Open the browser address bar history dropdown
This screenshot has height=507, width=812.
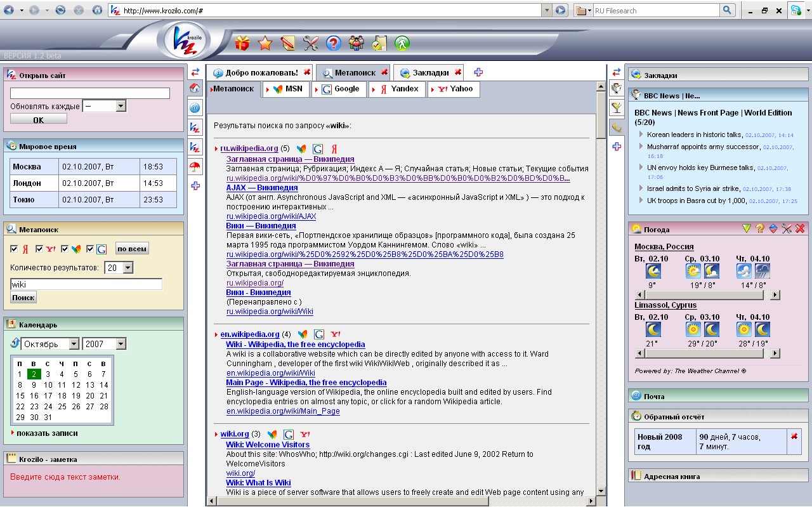547,10
